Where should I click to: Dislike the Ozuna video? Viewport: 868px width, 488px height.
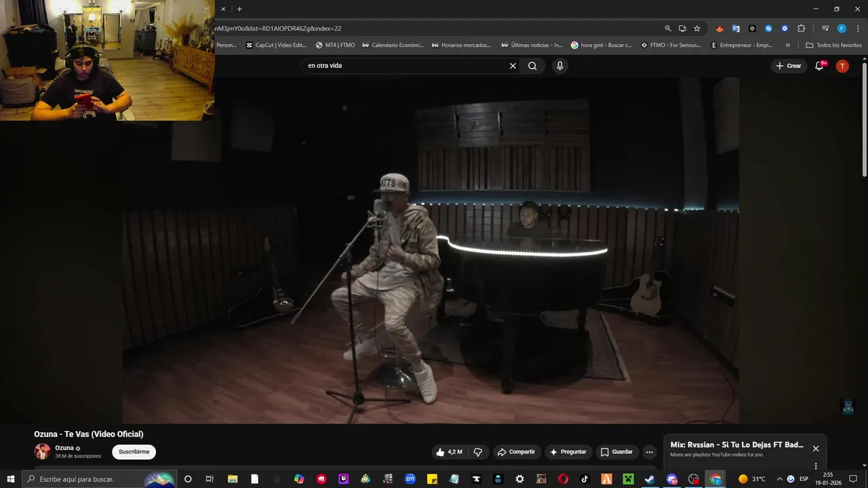[x=477, y=452]
